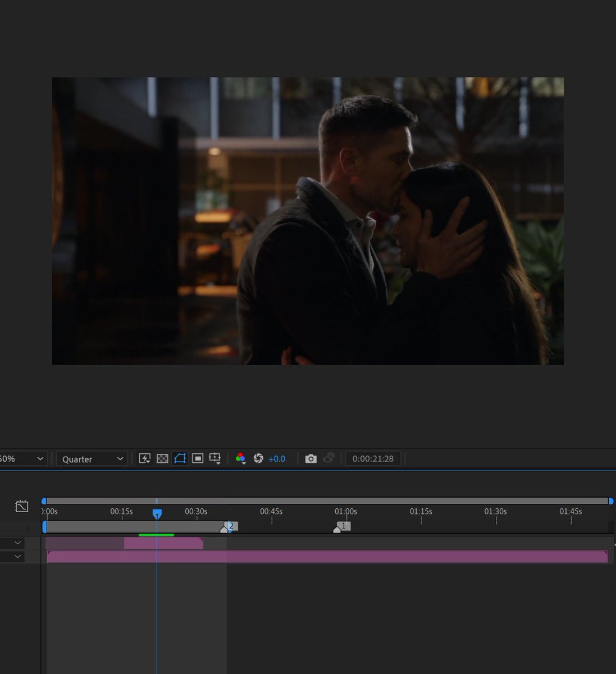Click the Adjust Exposure aperture icon

pos(258,458)
